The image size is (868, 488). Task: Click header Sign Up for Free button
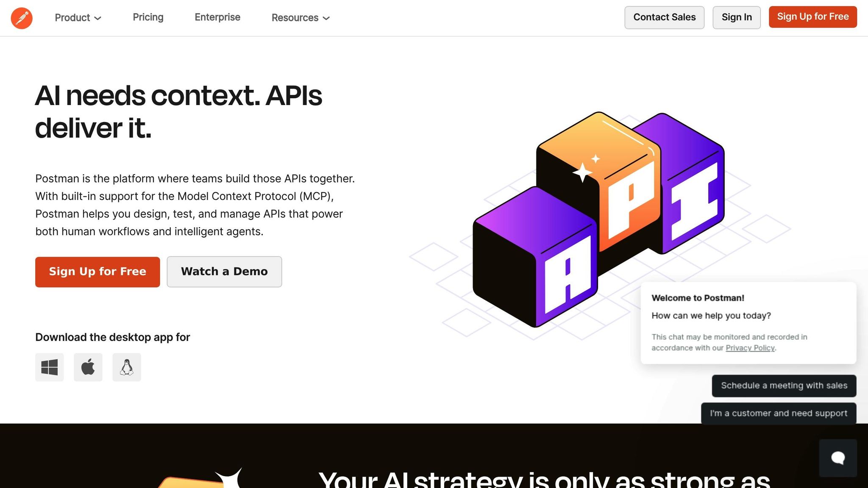(812, 17)
